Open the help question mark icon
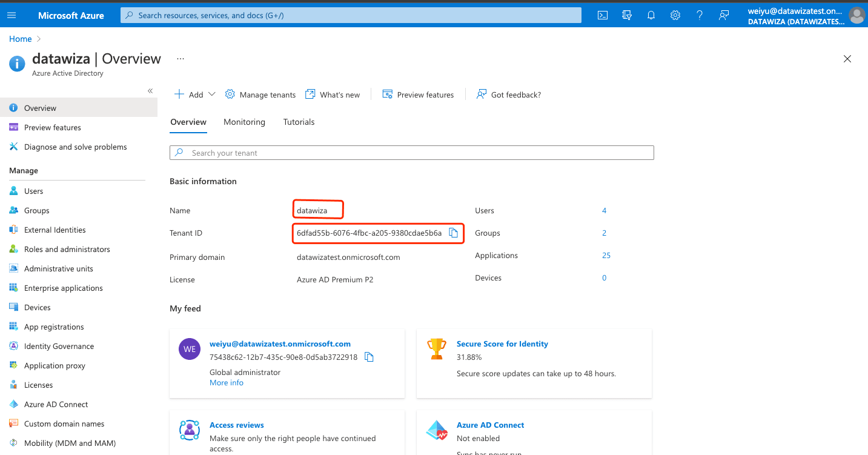Image resolution: width=868 pixels, height=455 pixels. point(700,15)
